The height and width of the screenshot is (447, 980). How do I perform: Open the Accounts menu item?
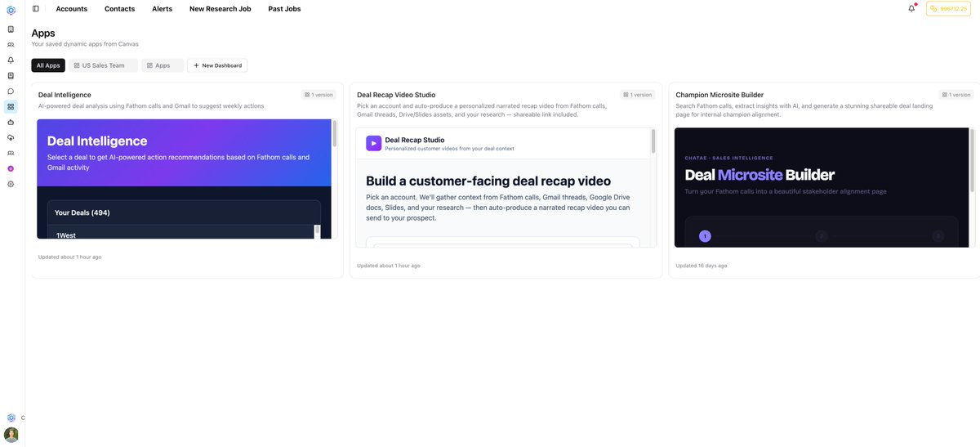72,8
